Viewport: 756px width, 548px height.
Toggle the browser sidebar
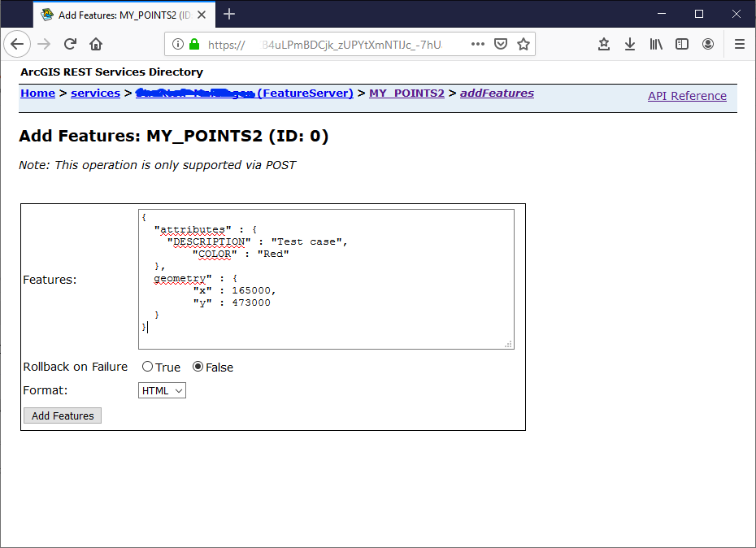682,45
